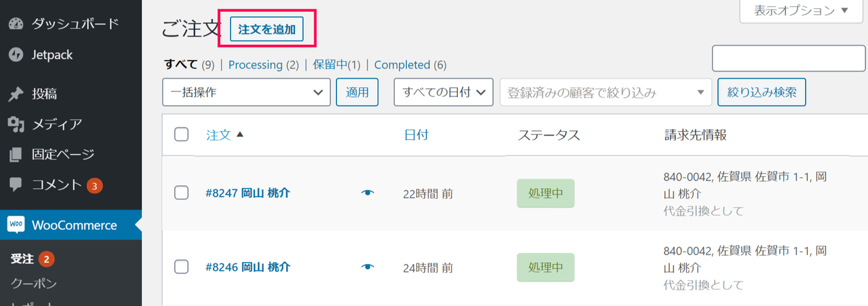
Task: Click the コメント speech bubble icon
Action: click(x=16, y=185)
